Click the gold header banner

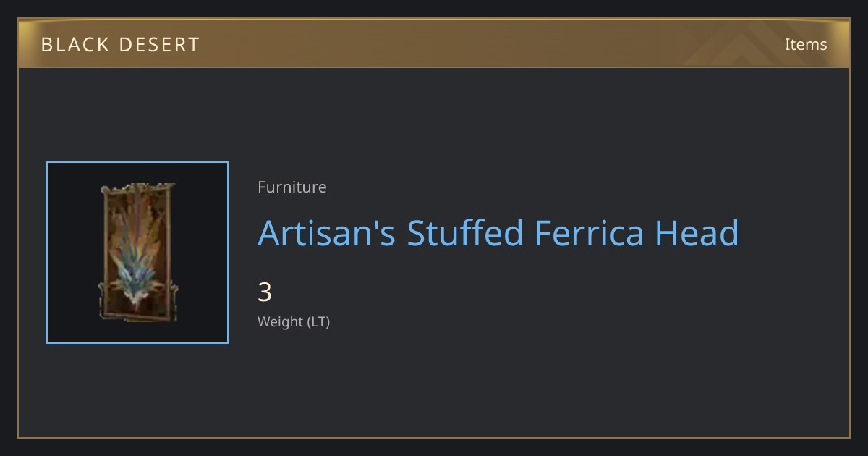point(434,43)
